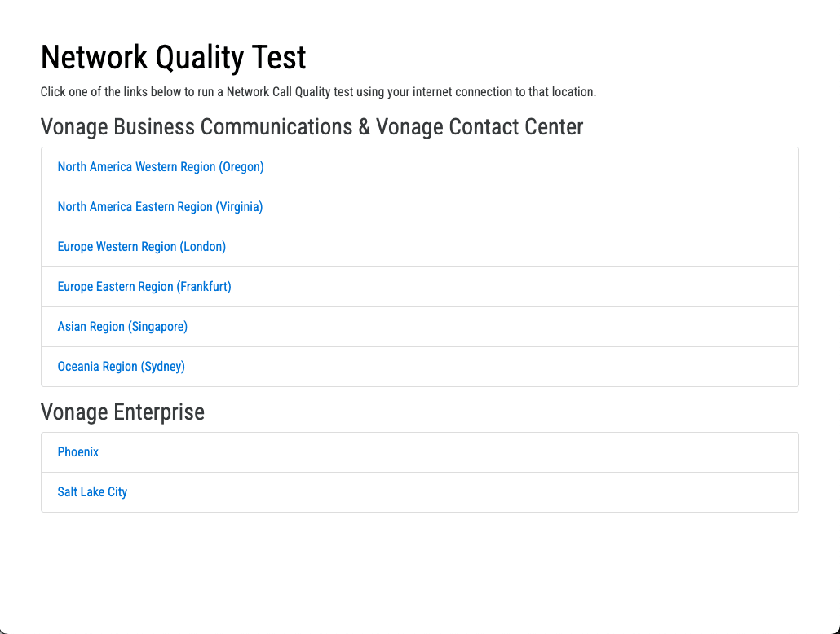Click the instructions text below the title
The image size is (840, 634).
coord(319,91)
